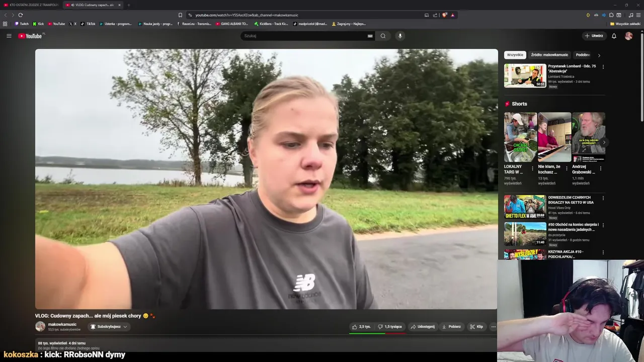Click the magnifier search button
The image size is (644, 362).
383,36
